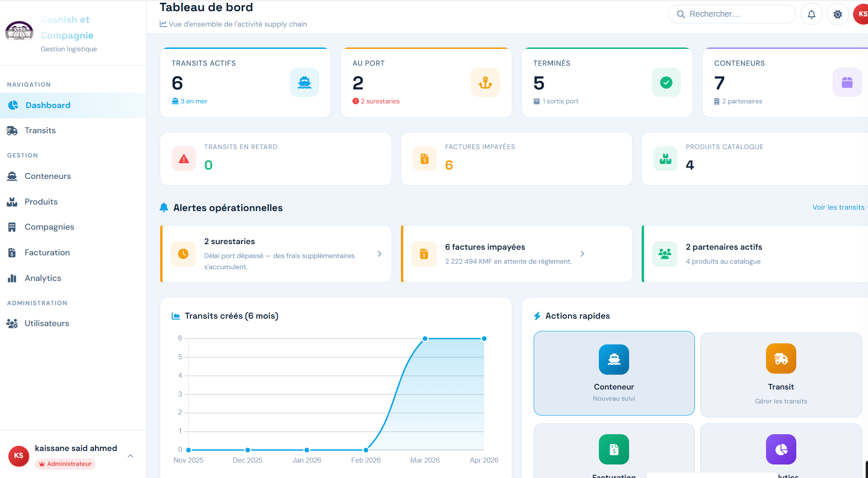Viewport: 868px width, 478px height.
Task: Click the partenaires actifs people icon
Action: [665, 254]
